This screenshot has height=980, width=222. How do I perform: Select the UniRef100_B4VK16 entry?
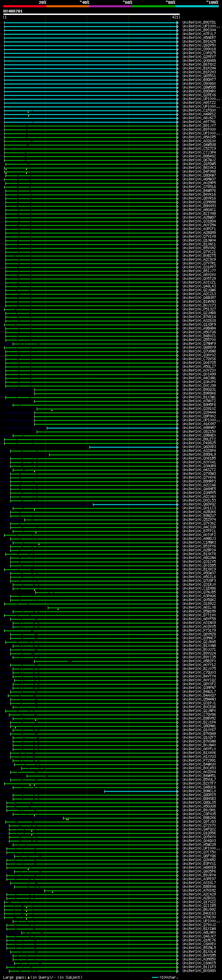(199, 194)
